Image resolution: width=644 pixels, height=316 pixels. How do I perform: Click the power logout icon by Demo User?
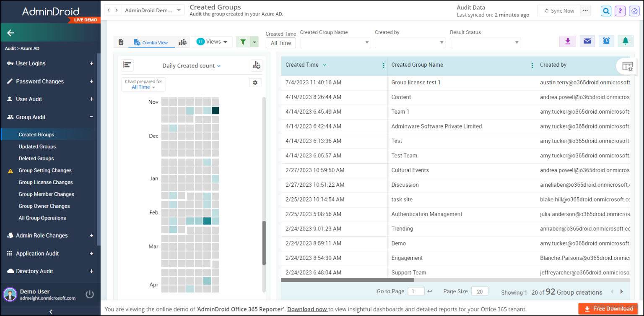(90, 294)
